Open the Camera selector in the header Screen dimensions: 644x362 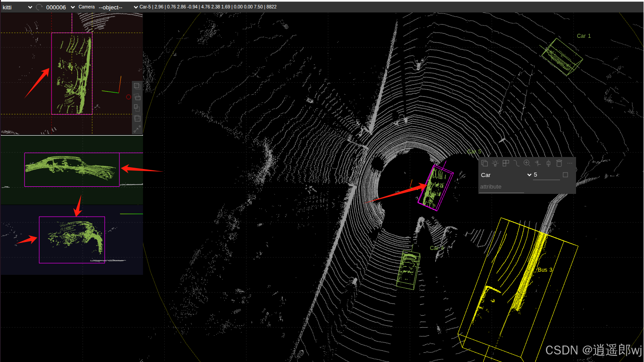point(87,7)
